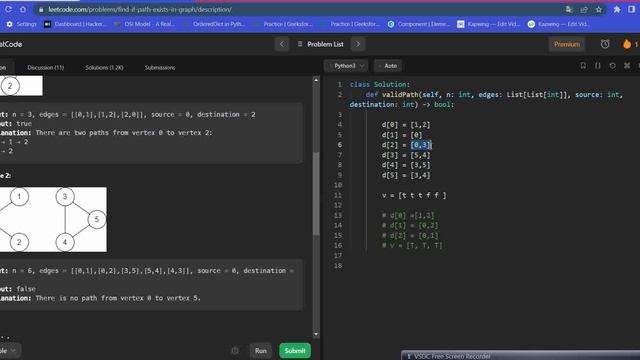Open the OrderedDict in Python bookmark
Image resolution: width=640 pixels, height=360 pixels.
click(213, 24)
